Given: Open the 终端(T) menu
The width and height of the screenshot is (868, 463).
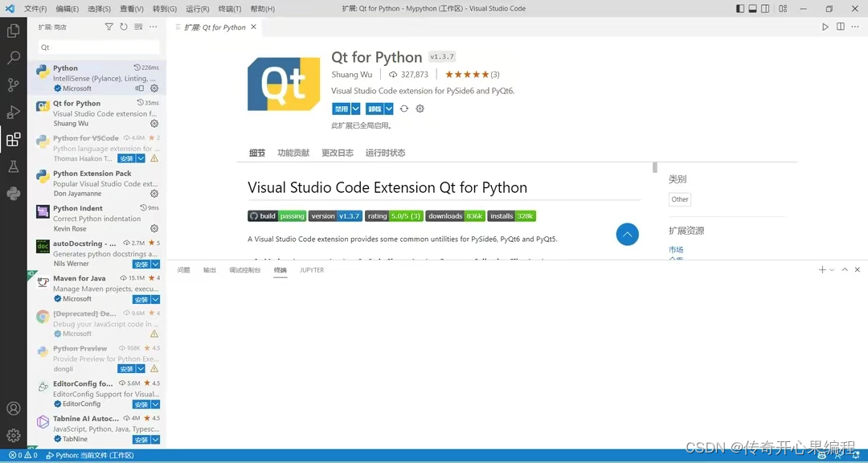Looking at the screenshot, I should click(230, 9).
